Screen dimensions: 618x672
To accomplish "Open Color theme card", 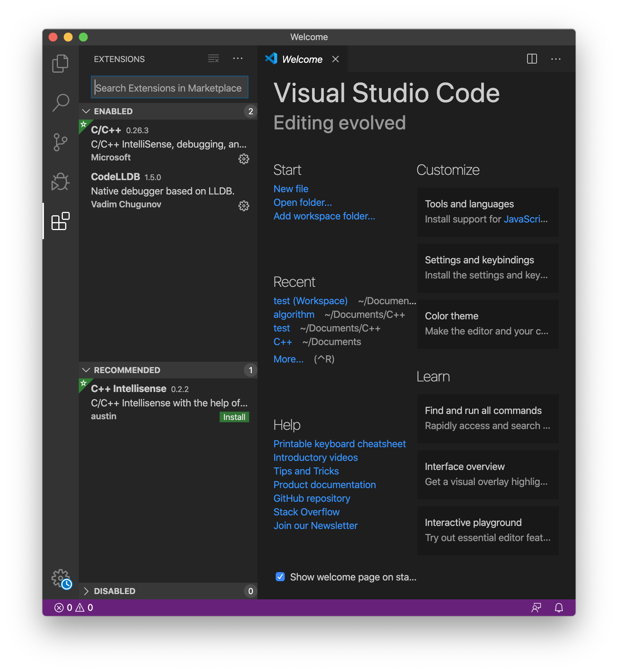I will tap(488, 324).
